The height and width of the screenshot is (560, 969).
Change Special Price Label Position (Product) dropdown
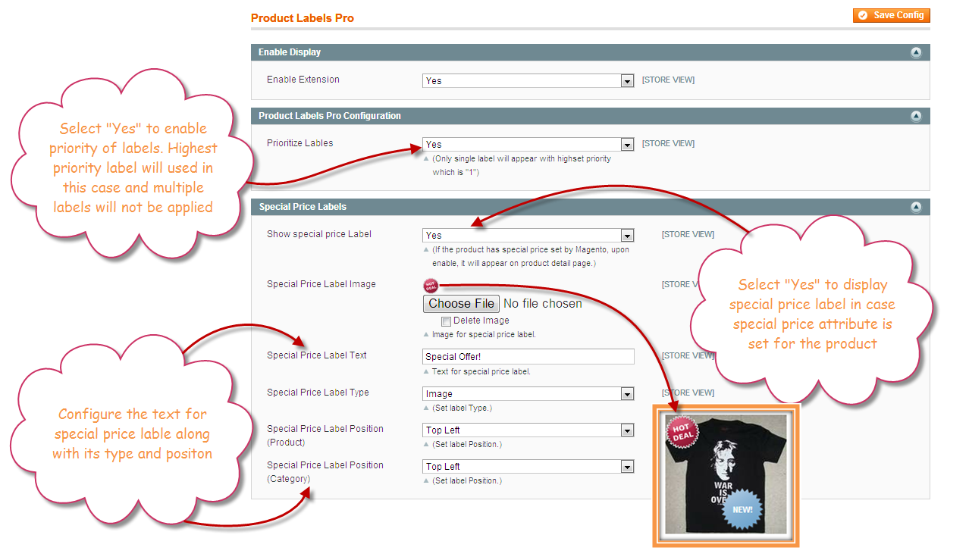click(528, 430)
